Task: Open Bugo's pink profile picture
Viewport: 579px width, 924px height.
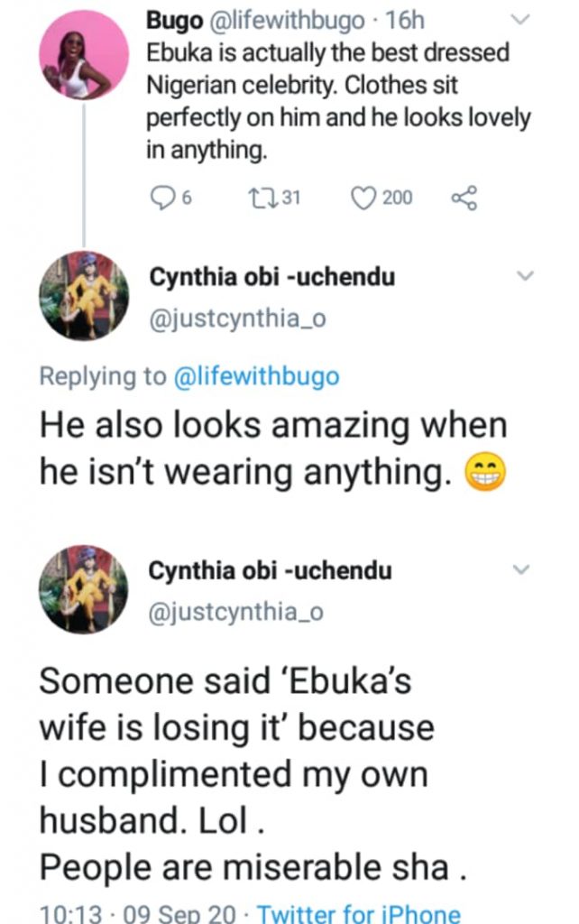Action: click(84, 55)
